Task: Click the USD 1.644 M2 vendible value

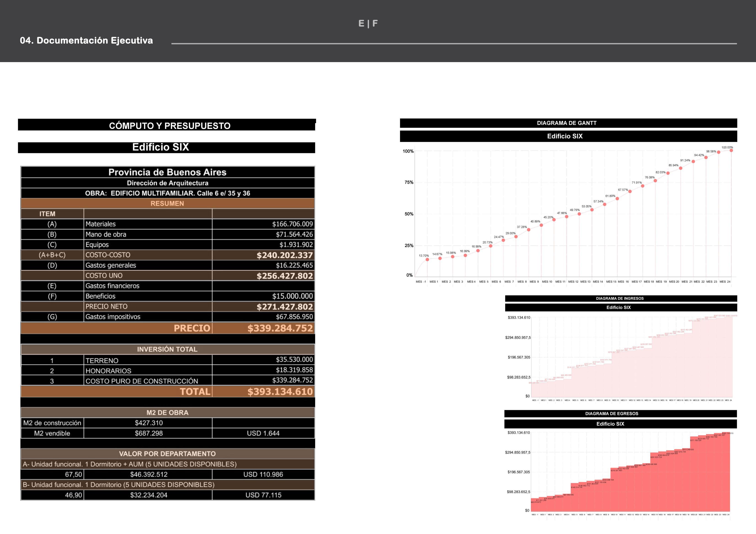Action: tap(263, 433)
